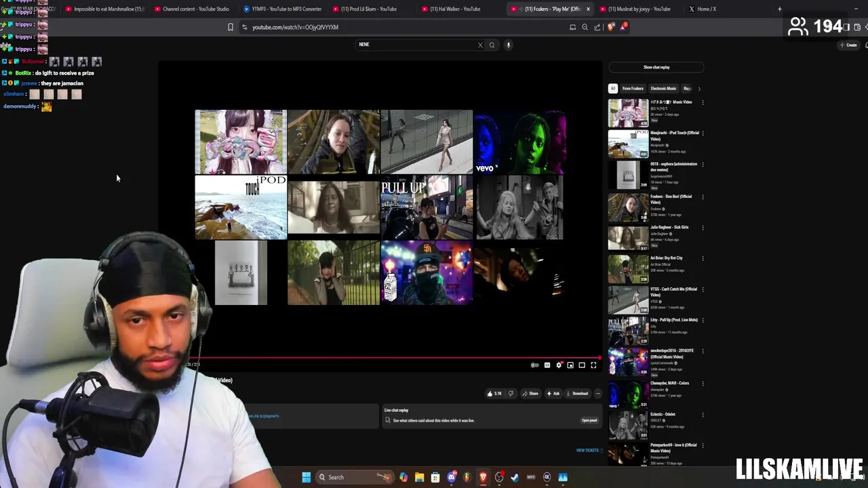This screenshot has height=488, width=868.
Task: Open the Chenayder MAVI Colors video thumbnail
Action: click(628, 394)
